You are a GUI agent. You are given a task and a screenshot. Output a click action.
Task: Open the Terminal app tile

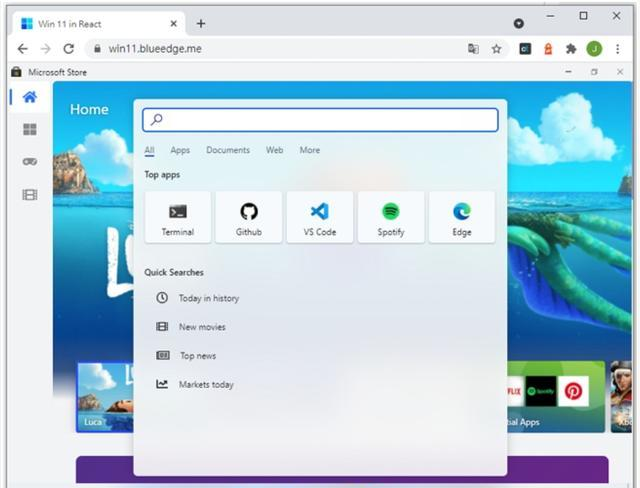tap(178, 217)
